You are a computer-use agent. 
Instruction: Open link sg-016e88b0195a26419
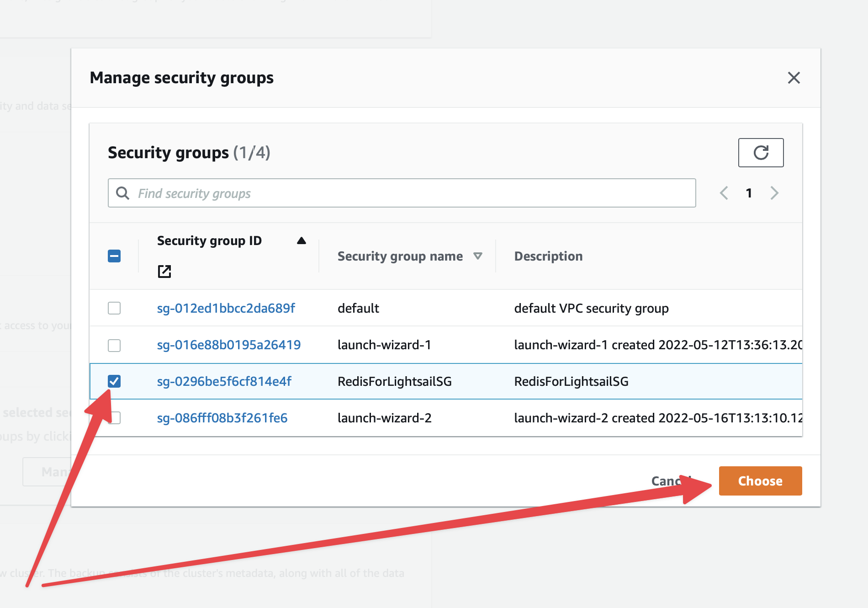click(x=229, y=345)
